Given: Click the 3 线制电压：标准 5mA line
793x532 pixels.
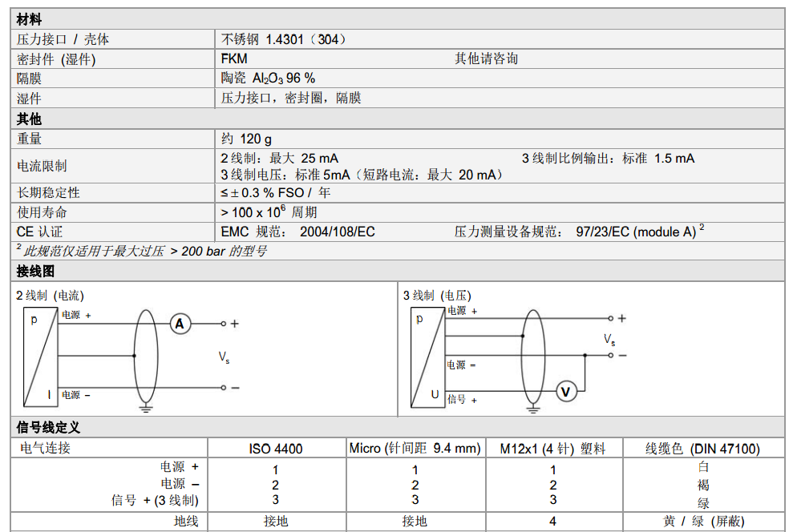Looking at the screenshot, I should [362, 175].
